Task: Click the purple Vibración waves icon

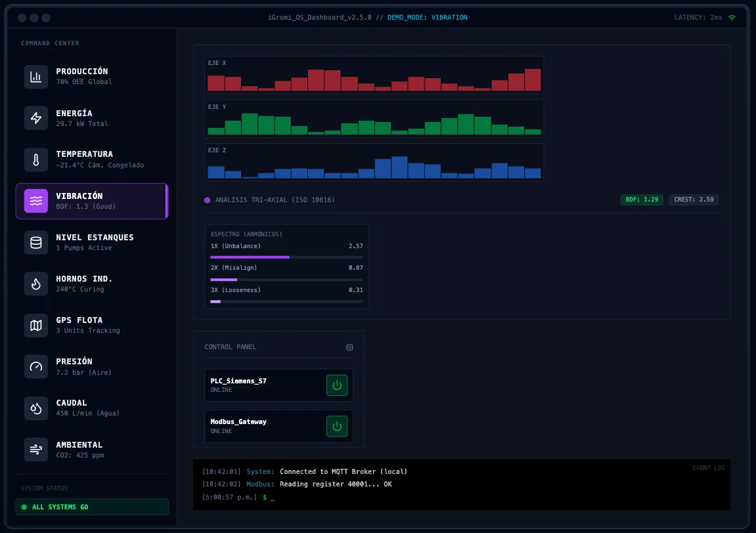Action: click(x=36, y=201)
